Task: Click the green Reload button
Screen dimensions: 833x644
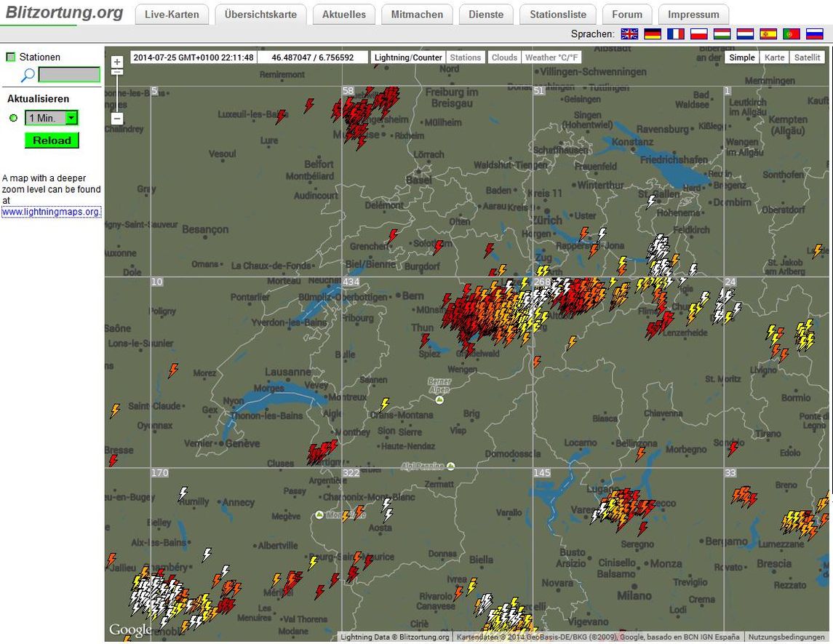Action: click(52, 140)
